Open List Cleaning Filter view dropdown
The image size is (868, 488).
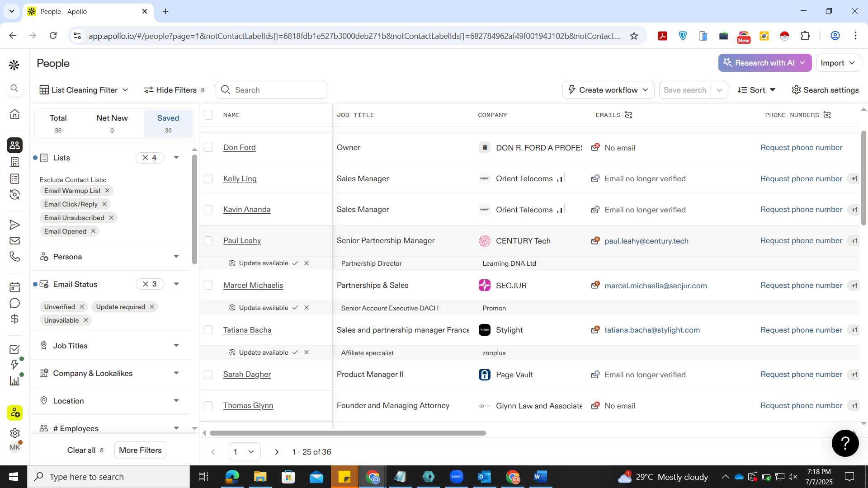click(x=84, y=90)
